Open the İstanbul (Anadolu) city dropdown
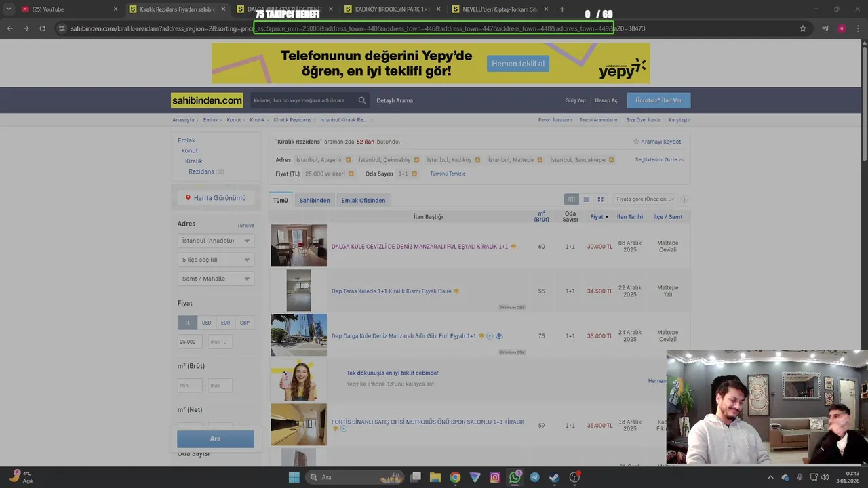Viewport: 868px width, 488px height. [x=216, y=241]
